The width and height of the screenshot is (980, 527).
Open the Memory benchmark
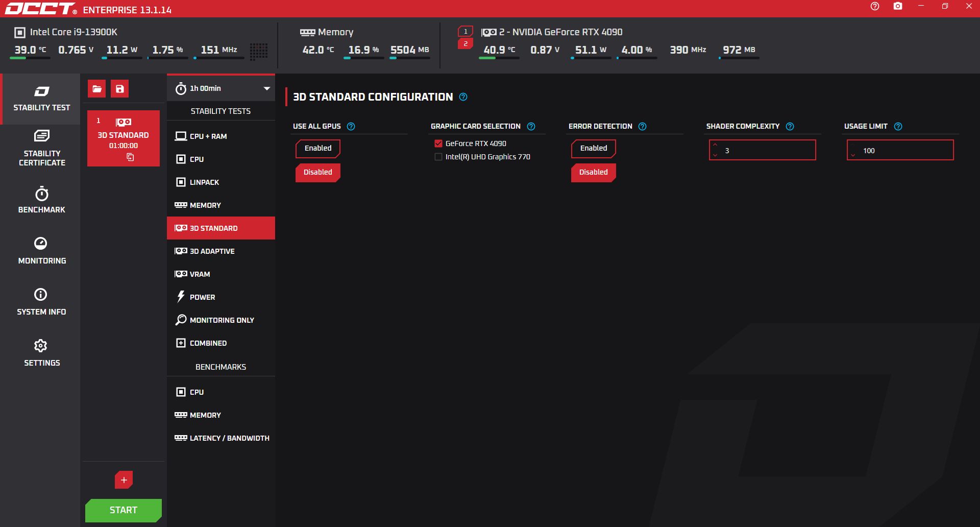221,415
